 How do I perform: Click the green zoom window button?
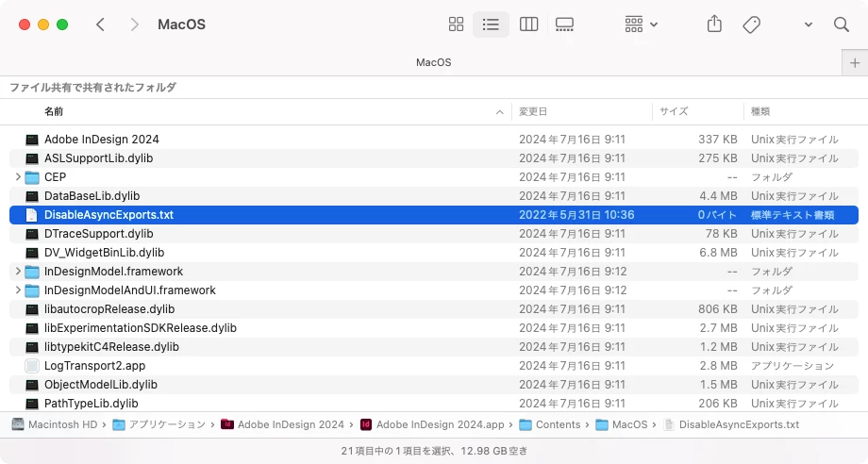coord(62,25)
